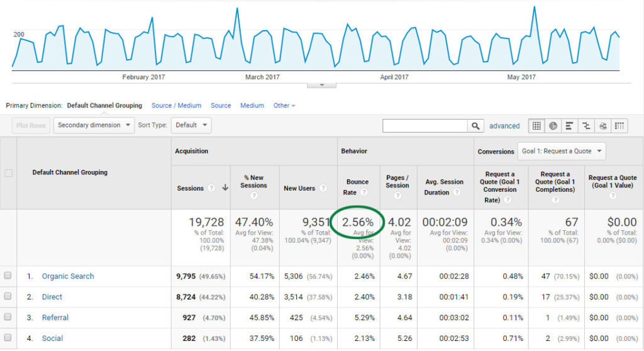The height and width of the screenshot is (351, 644).
Task: Check the Organic Search row checkbox
Action: point(8,276)
